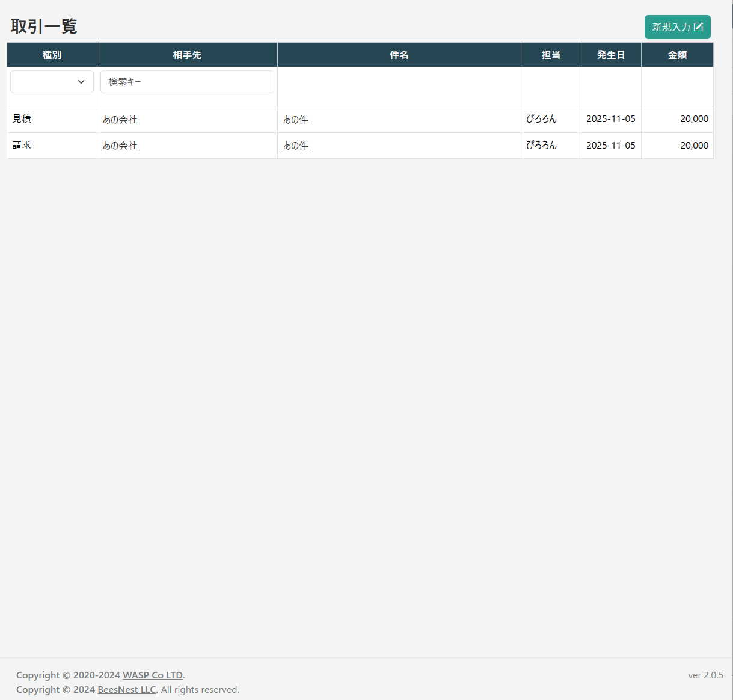
Task: Click the 相手先 column header
Action: pos(187,55)
